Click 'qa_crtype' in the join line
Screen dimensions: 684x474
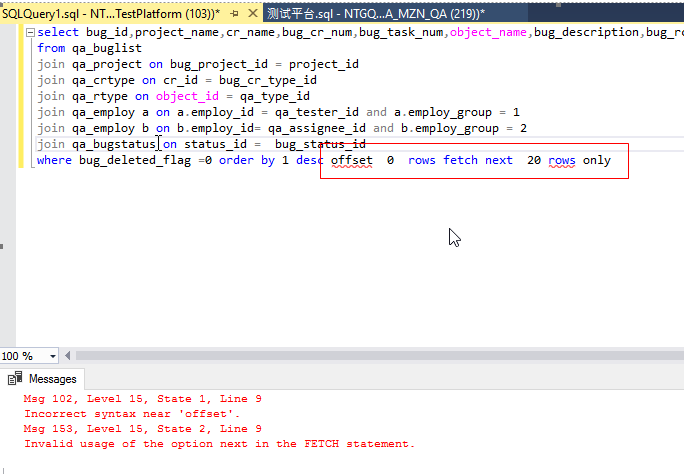pyautogui.click(x=103, y=80)
